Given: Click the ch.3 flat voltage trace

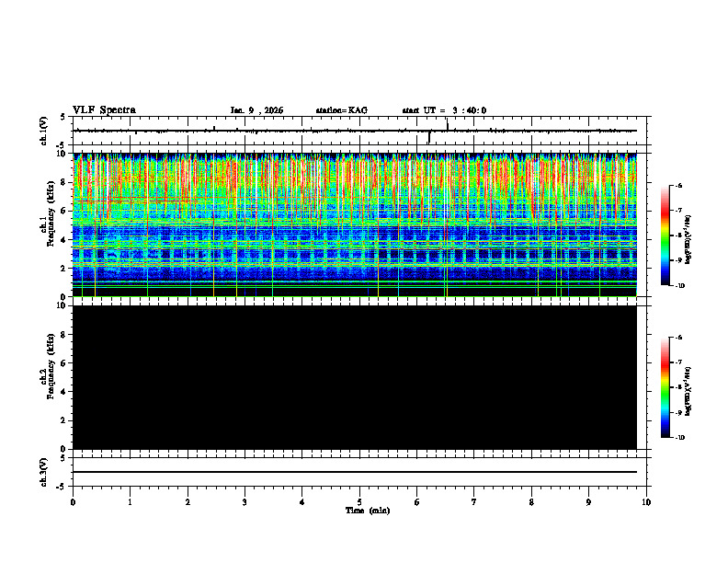Looking at the screenshot, I should click(x=355, y=472).
